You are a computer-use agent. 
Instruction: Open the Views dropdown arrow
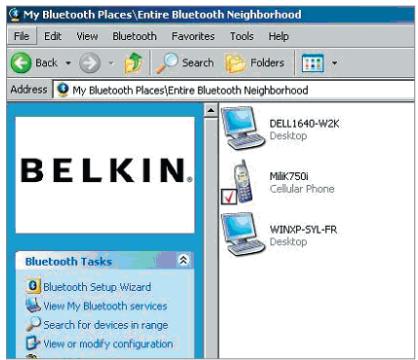point(334,63)
